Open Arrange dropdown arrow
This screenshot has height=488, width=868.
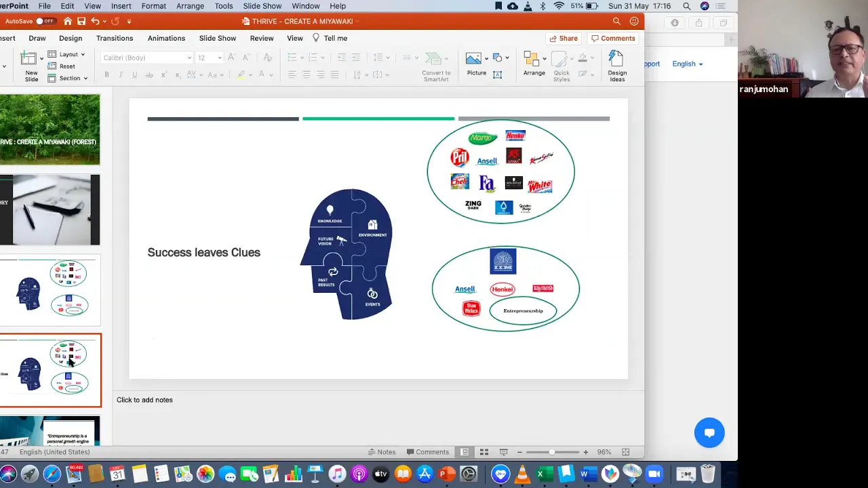(544, 58)
